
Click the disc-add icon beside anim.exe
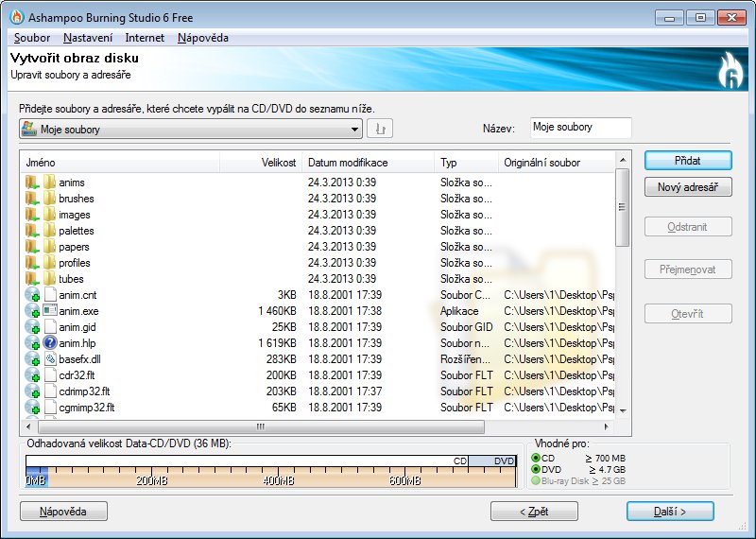click(32, 310)
